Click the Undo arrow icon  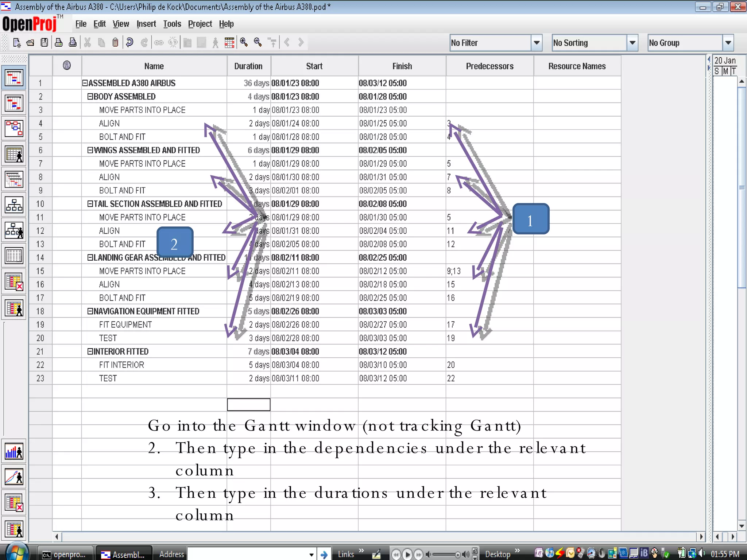[x=130, y=43]
